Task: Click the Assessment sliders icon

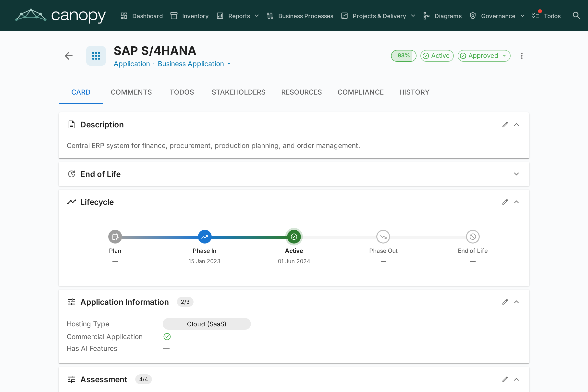Action: click(72, 379)
